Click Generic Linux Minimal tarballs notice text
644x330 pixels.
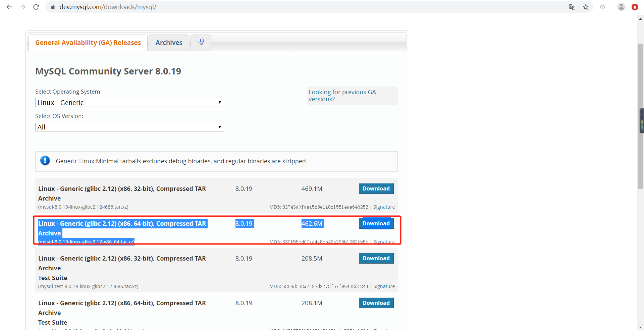[x=181, y=161]
